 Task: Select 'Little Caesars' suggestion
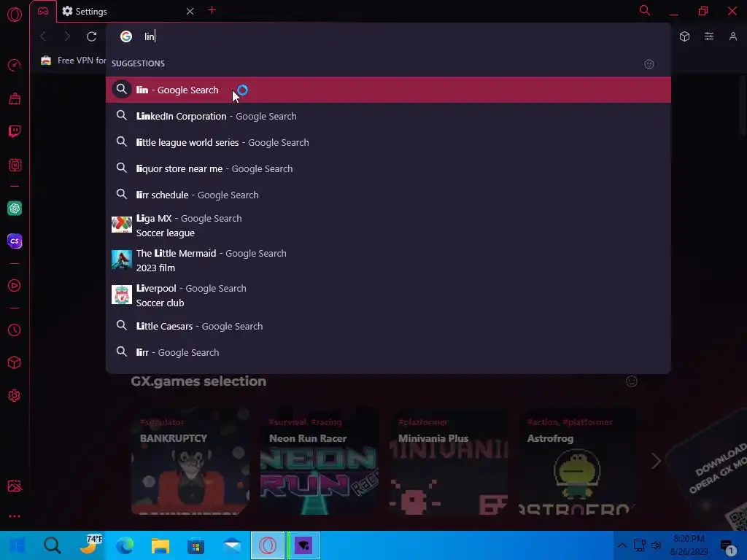[x=388, y=326]
